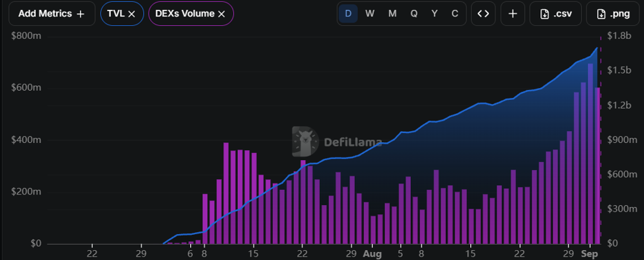Click the plus button beside the embed icon
This screenshot has height=260, width=644.
pyautogui.click(x=512, y=14)
